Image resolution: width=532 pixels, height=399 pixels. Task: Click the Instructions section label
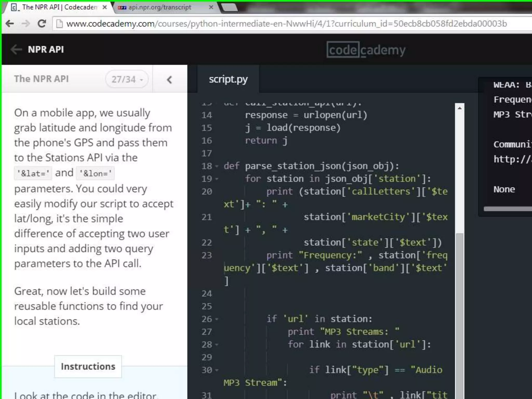88,366
